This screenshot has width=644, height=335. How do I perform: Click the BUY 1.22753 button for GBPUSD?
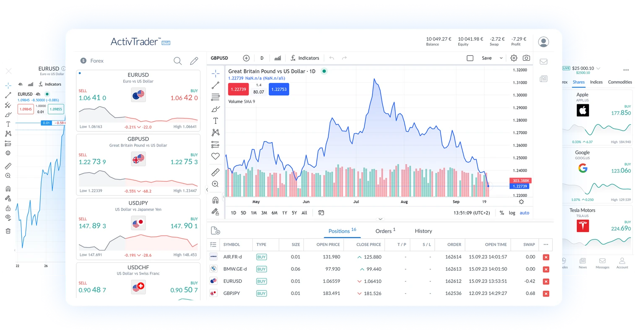coord(279,89)
